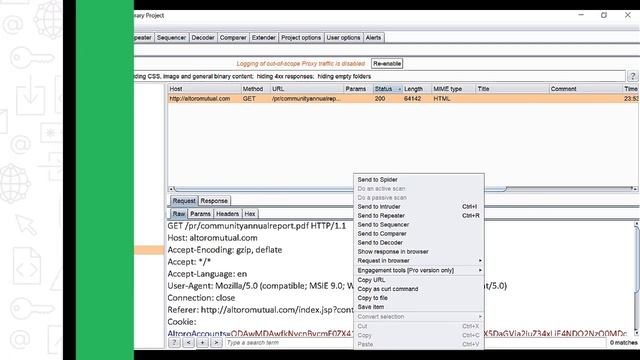Screen dimensions: 640x360
Task: Click the Referer header line
Action: [x=260, y=310]
